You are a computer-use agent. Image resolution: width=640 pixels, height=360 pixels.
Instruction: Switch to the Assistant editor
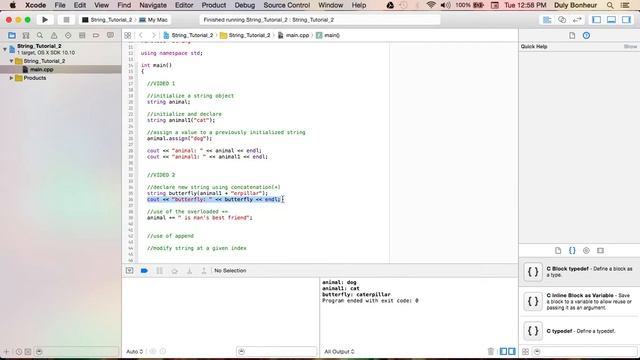562,20
